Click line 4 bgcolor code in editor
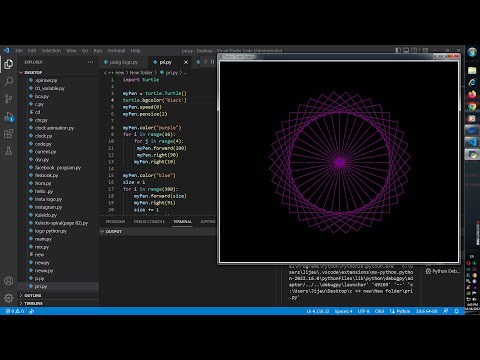 click(x=155, y=100)
